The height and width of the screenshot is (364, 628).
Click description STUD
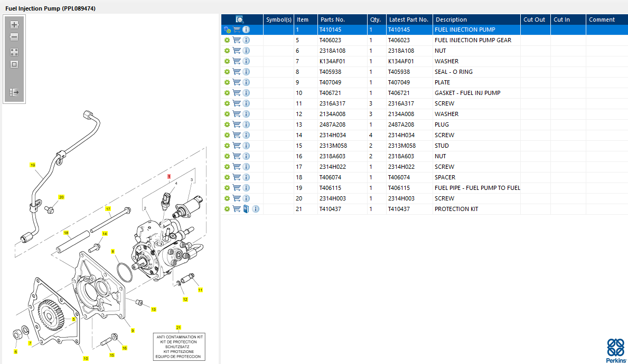pos(442,146)
